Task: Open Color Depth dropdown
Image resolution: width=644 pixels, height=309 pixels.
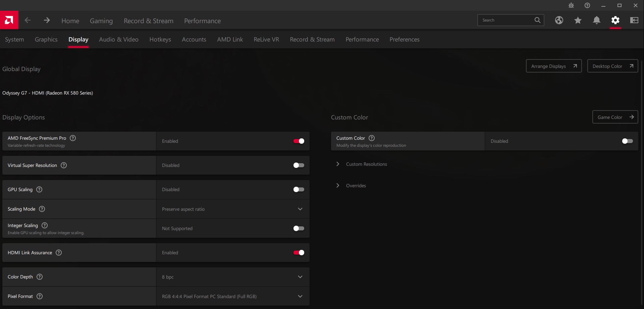Action: [x=233, y=277]
